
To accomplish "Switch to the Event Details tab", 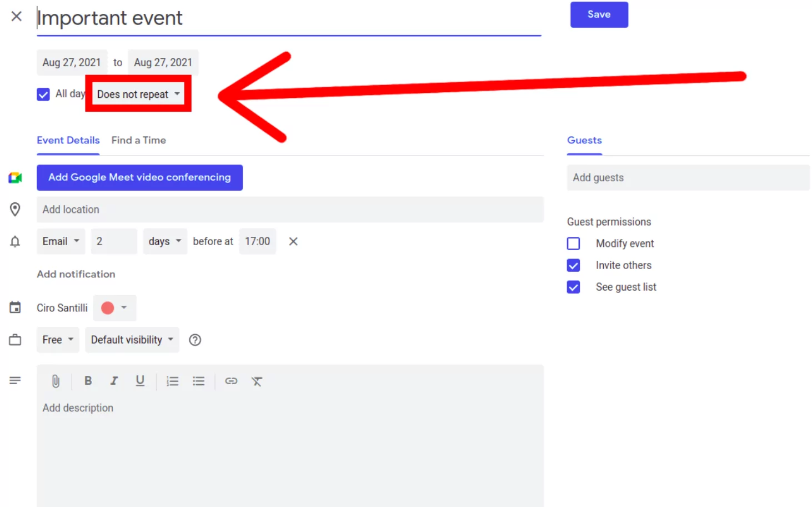I will point(68,141).
